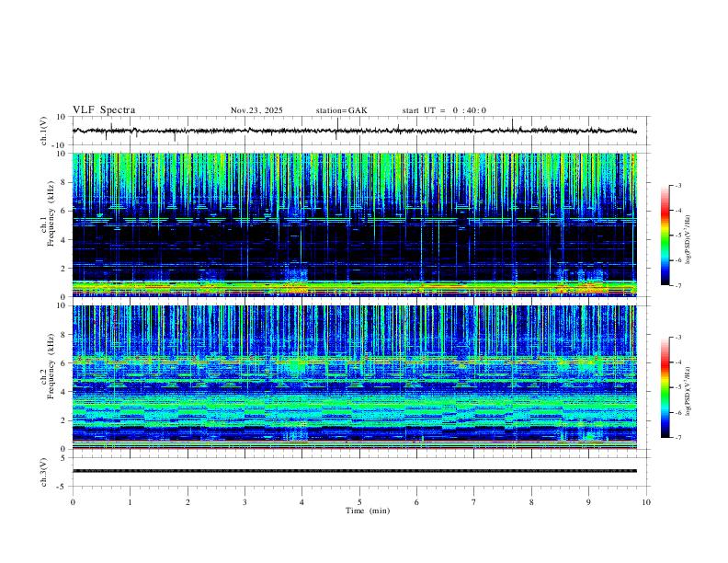The height and width of the screenshot is (563, 728).
Task: Click the ch.2 colorbar "log(PSD)" label
Action: [688, 391]
